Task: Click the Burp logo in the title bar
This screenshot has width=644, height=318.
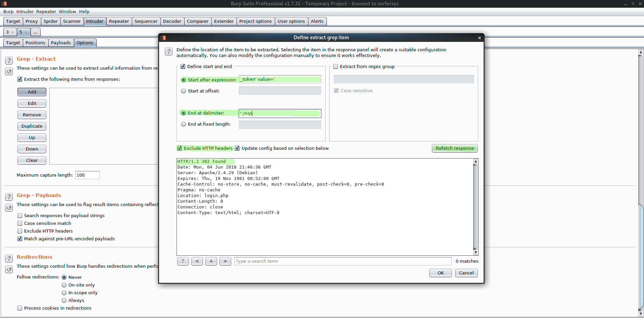Action: pyautogui.click(x=5, y=4)
